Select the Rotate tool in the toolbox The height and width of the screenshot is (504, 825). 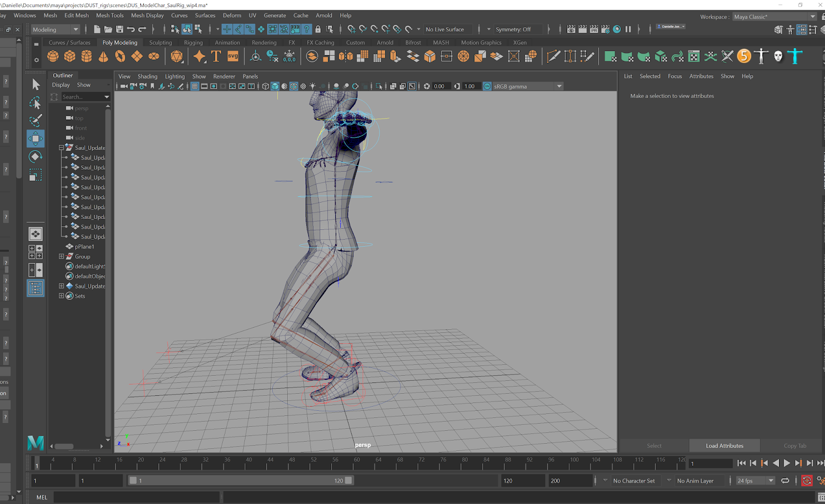point(35,157)
